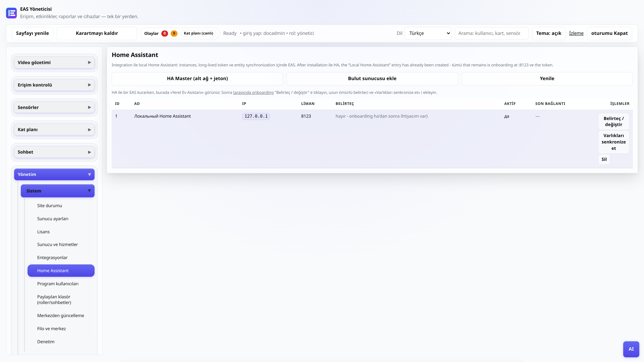The height and width of the screenshot is (362, 644).
Task: Click the orange Olaylar counter badge
Action: (x=174, y=34)
